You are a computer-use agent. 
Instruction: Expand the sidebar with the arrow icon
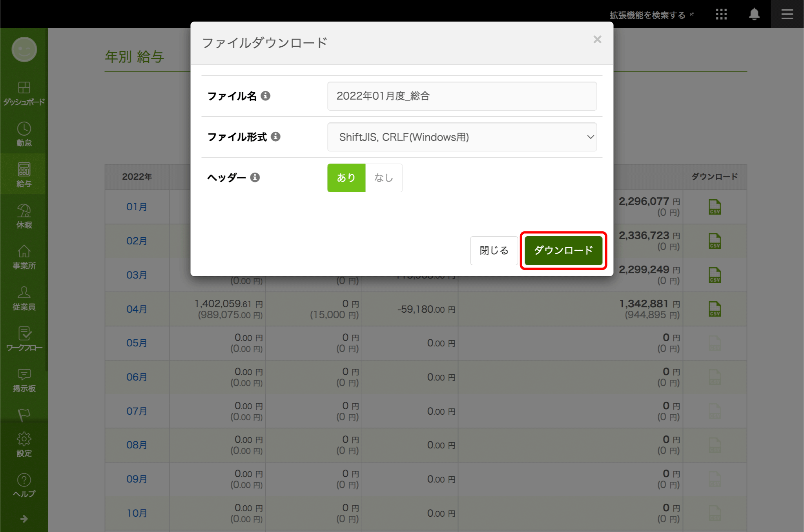24,519
